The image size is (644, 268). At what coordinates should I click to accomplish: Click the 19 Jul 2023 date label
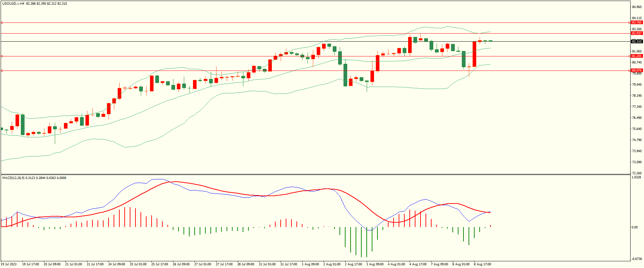[9, 264]
